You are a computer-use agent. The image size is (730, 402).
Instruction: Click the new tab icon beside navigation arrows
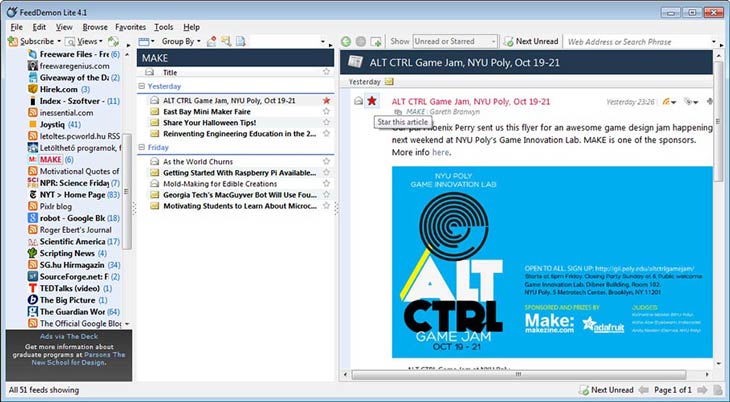pos(376,42)
